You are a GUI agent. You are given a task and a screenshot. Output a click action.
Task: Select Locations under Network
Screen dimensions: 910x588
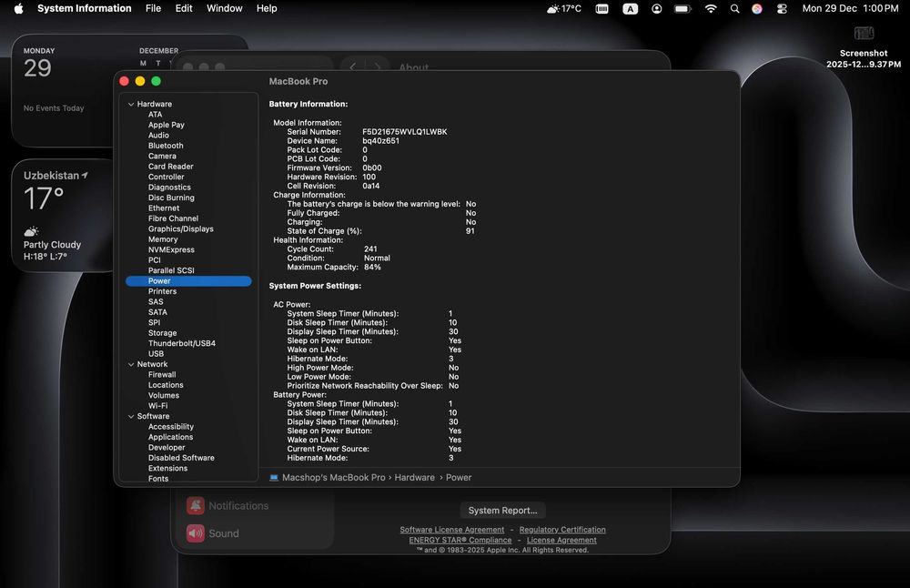click(166, 385)
